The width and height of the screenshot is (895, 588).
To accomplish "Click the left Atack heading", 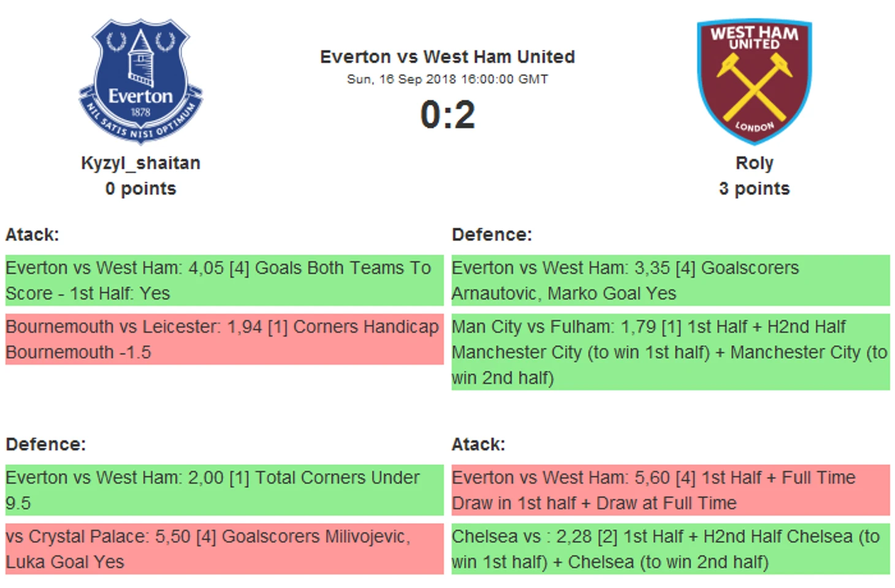I will pyautogui.click(x=32, y=235).
